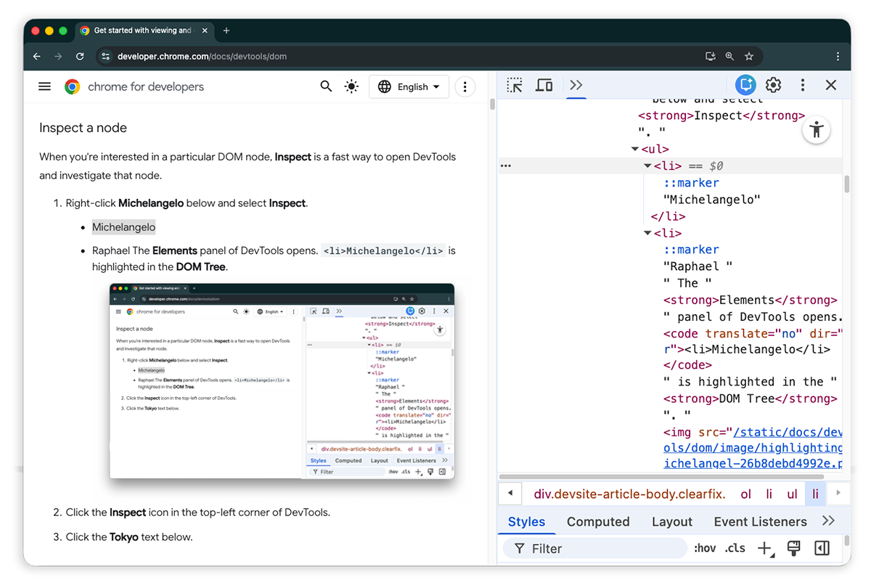871x588 pixels.
Task: Toggle the :hov element state panel
Action: (x=705, y=549)
